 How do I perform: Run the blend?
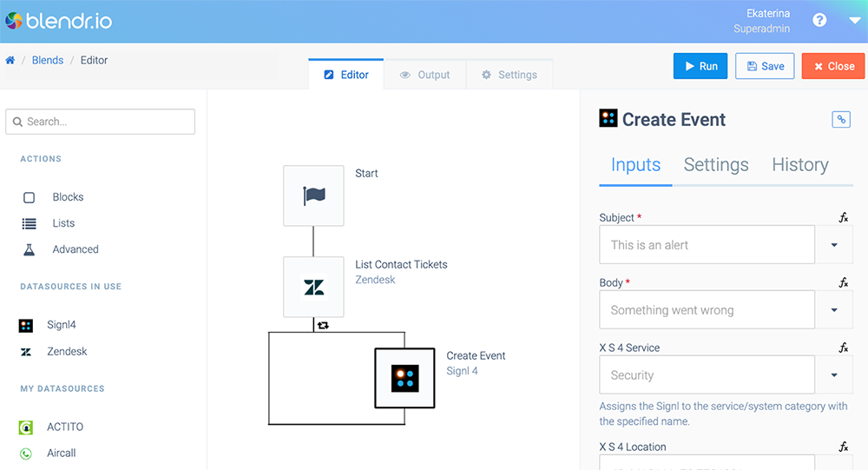pos(700,66)
